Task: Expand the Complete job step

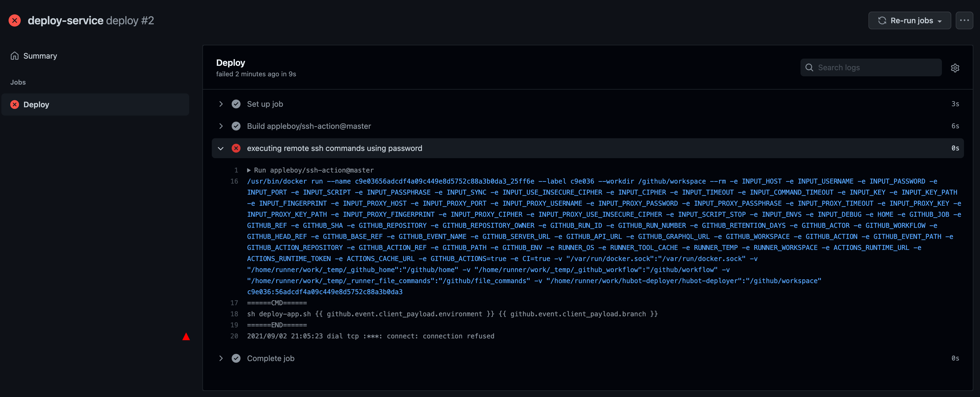Action: (x=221, y=358)
